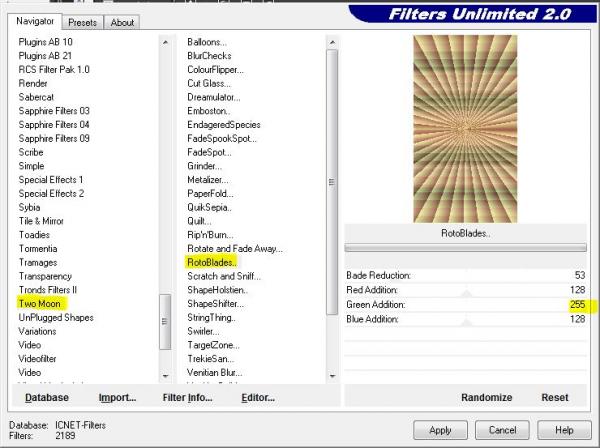Click Randomize to shuffle parameters
The image size is (600, 448).
(x=486, y=397)
